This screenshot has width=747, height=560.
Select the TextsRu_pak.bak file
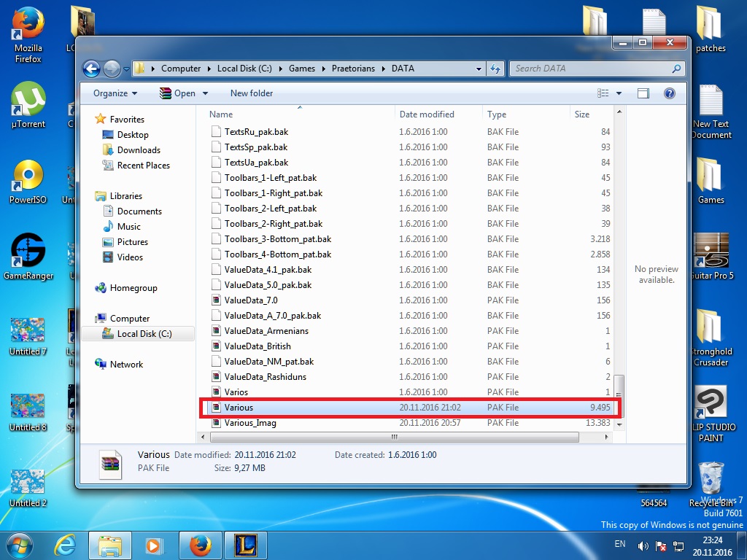[x=256, y=132]
